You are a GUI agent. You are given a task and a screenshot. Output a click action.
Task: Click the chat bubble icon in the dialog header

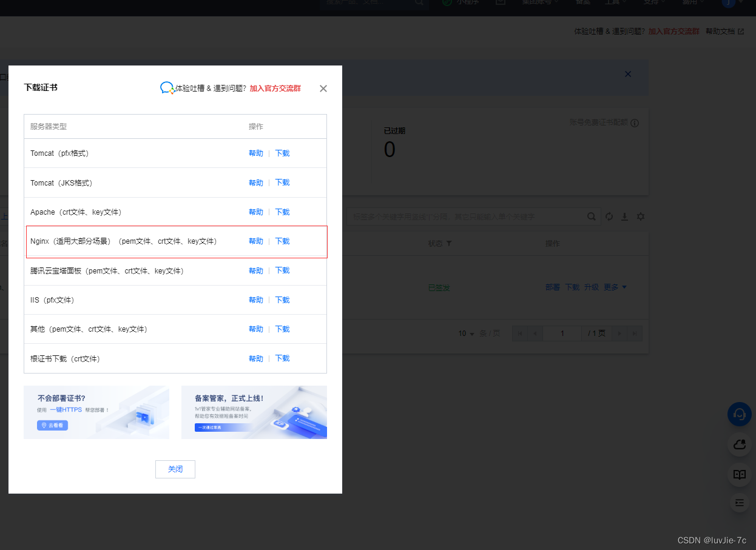[167, 88]
